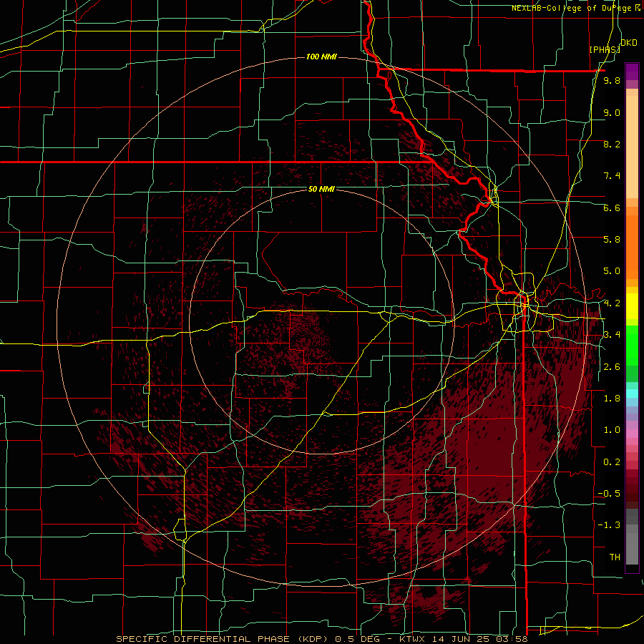644x644 pixels.
Task: Click the 9.8 value on the color scale
Action: [x=612, y=81]
